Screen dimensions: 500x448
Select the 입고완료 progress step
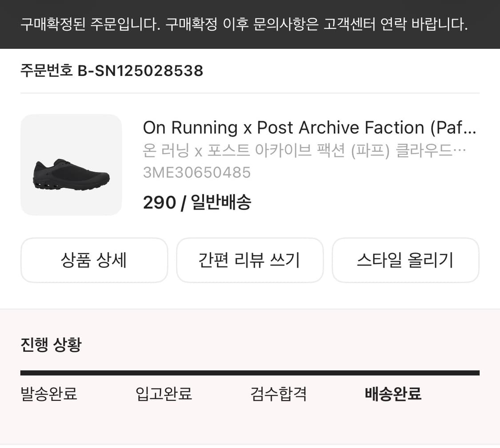(x=164, y=394)
